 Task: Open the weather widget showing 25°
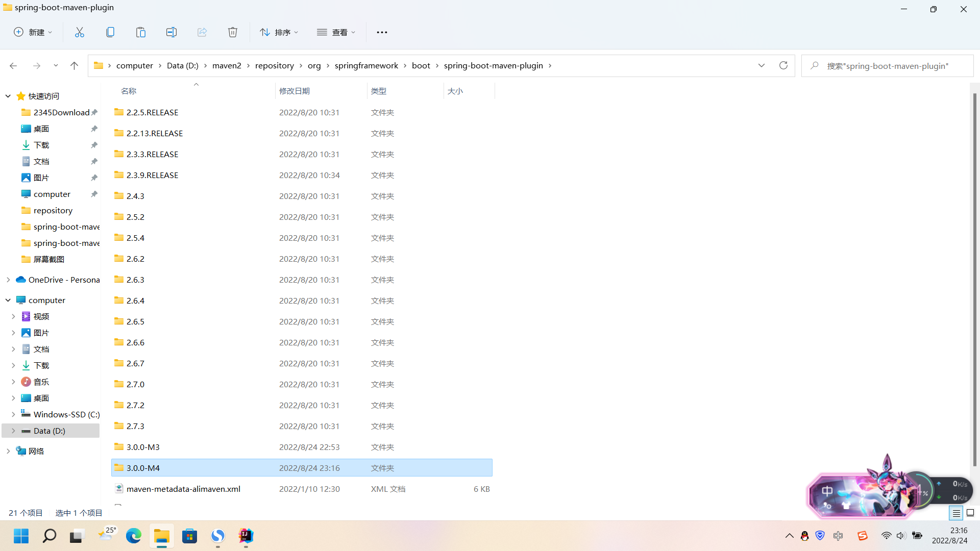(x=106, y=535)
